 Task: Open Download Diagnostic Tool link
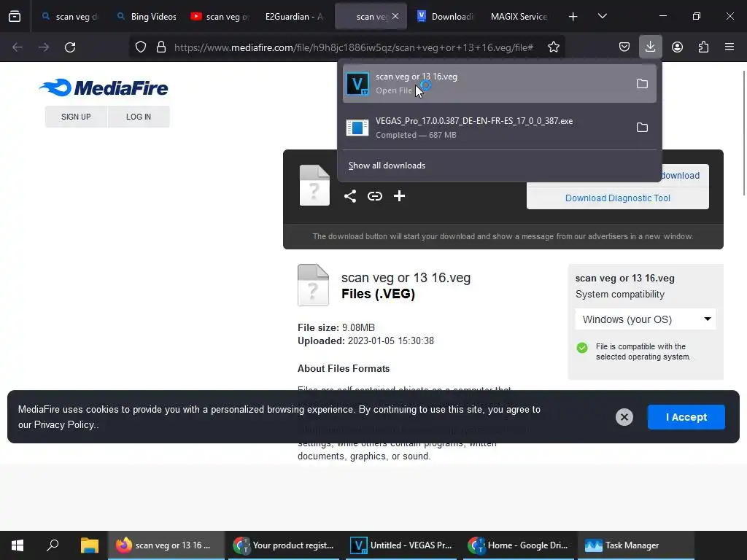pos(617,198)
